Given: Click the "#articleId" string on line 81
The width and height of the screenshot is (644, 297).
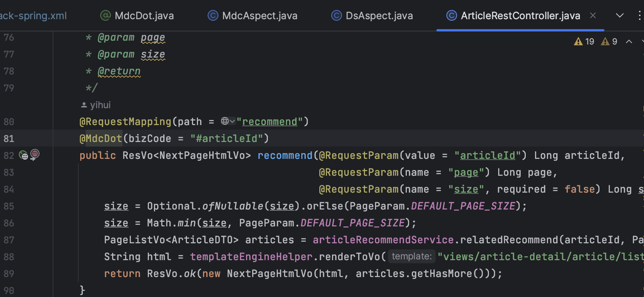Looking at the screenshot, I should (227, 139).
